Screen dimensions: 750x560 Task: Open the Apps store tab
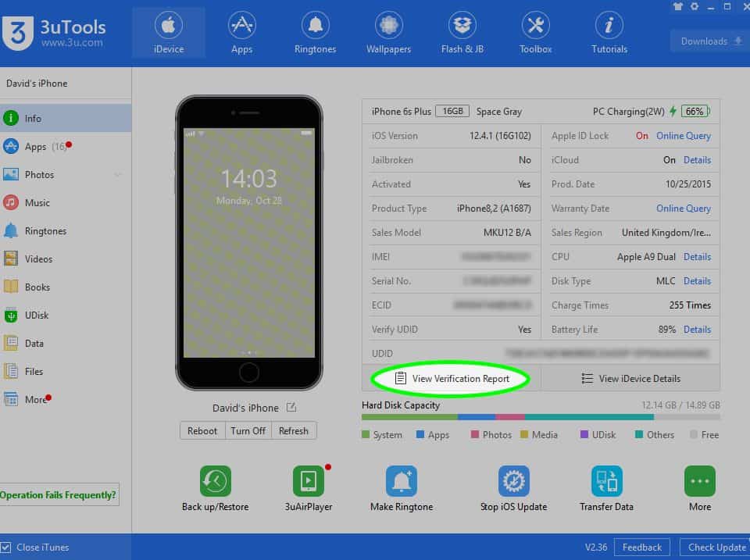click(241, 33)
